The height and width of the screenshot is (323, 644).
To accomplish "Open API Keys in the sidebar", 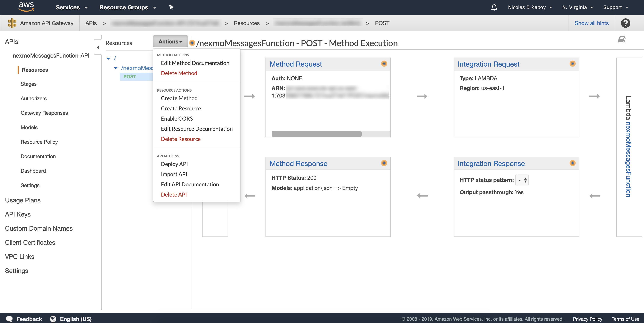I will (x=18, y=214).
